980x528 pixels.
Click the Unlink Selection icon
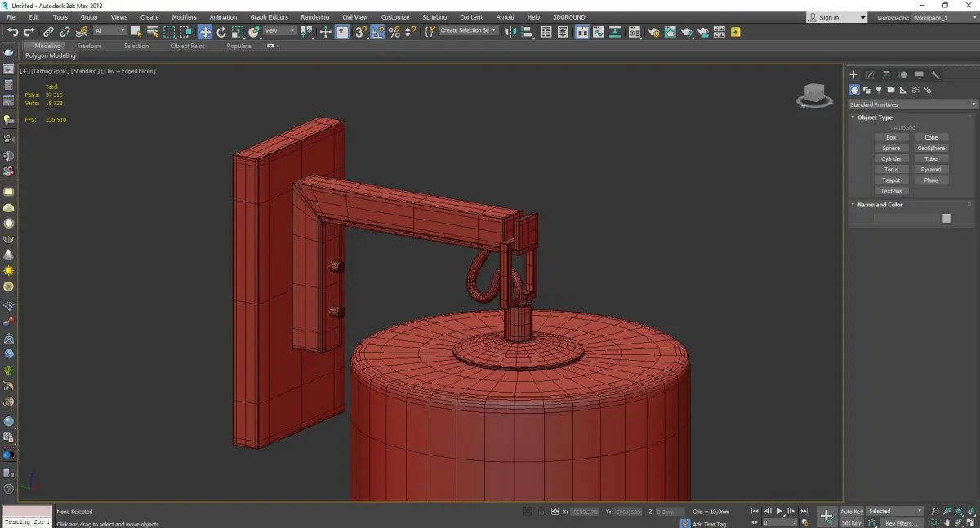[65, 32]
